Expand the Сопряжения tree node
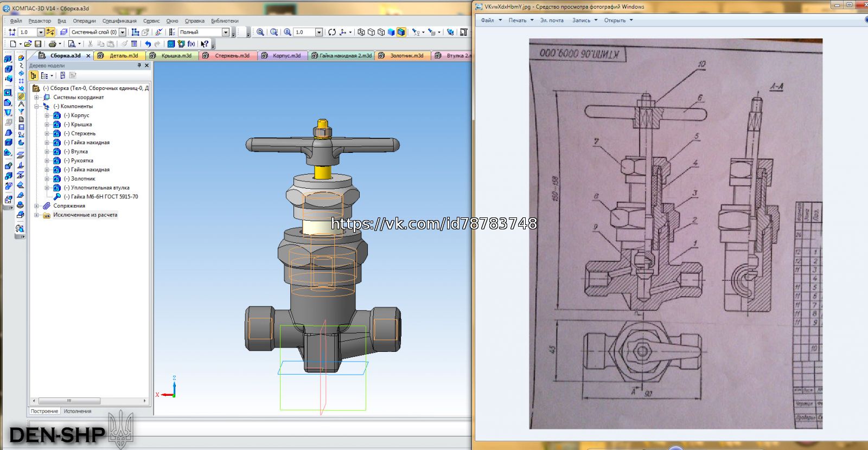868x450 pixels. tap(37, 206)
